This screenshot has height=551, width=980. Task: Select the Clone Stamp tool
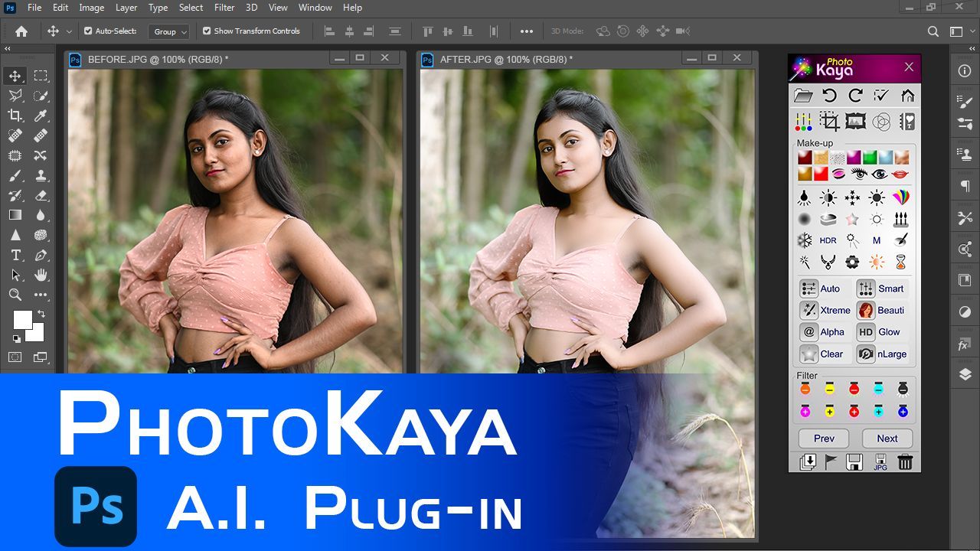tap(41, 175)
